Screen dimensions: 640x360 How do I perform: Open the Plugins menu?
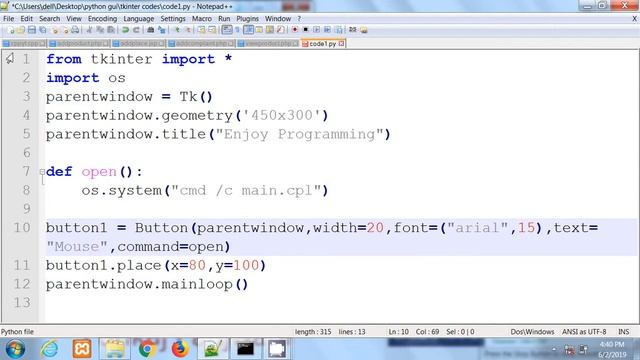click(247, 19)
